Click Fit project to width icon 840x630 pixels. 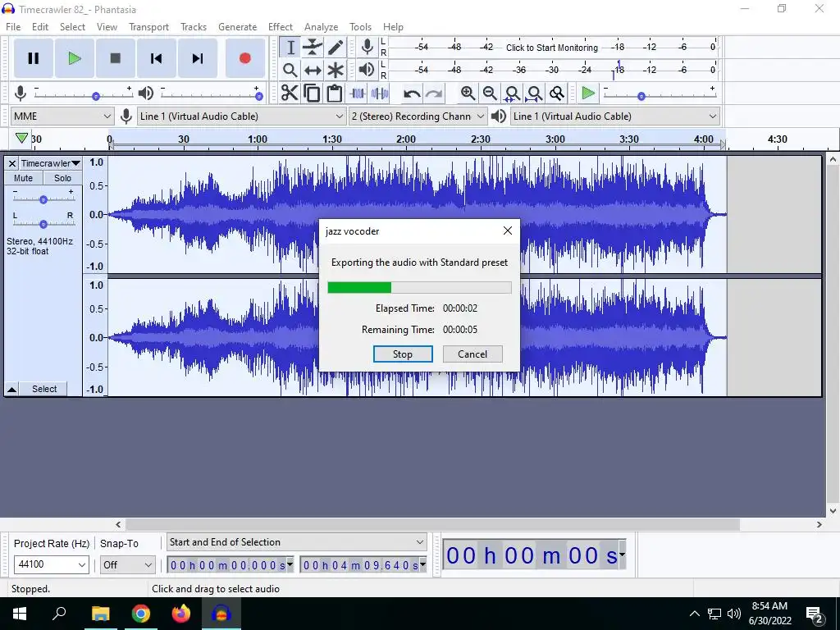tap(534, 94)
